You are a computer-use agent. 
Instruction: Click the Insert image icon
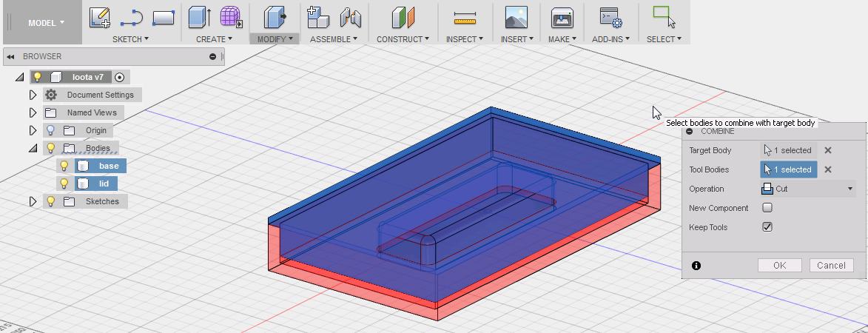click(x=517, y=18)
